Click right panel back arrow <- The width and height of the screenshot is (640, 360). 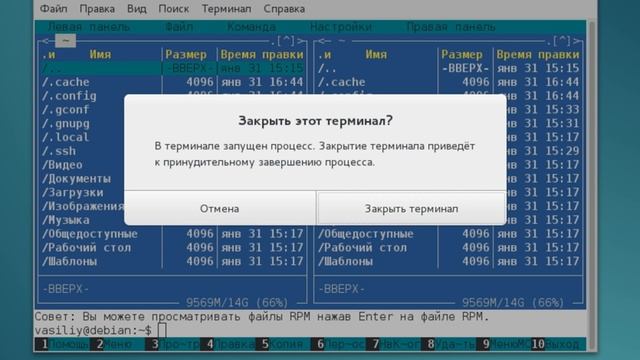324,41
